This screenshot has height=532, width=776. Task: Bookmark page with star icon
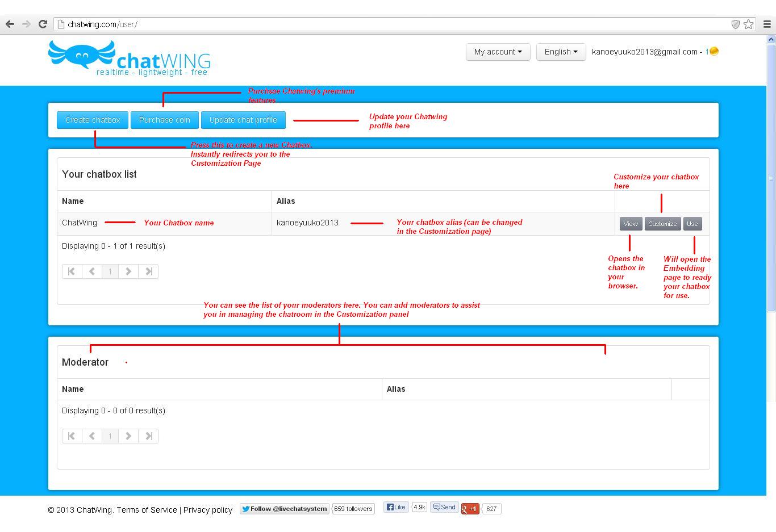(x=749, y=24)
